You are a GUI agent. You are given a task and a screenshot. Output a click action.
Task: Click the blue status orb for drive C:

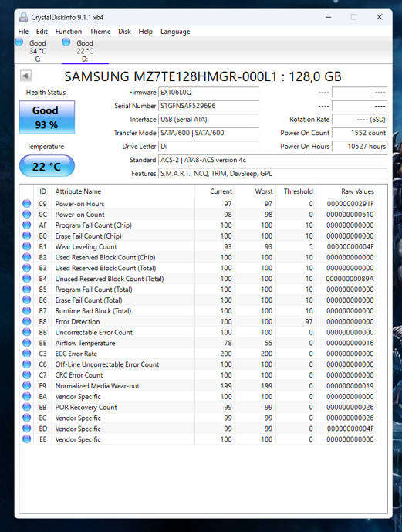click(19, 42)
